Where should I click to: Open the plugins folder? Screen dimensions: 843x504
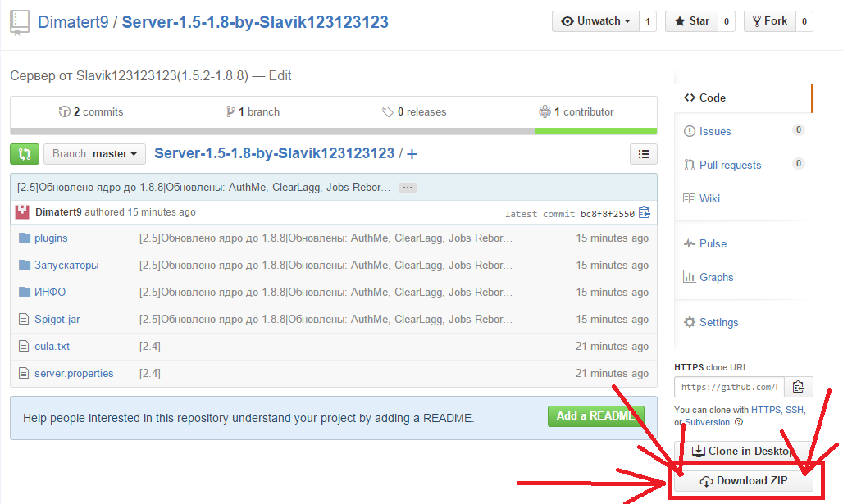pyautogui.click(x=51, y=238)
